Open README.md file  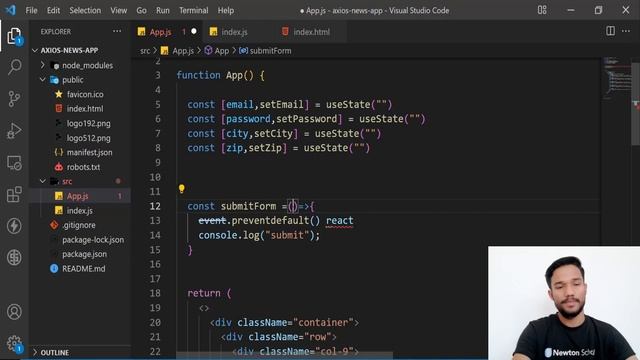click(83, 269)
